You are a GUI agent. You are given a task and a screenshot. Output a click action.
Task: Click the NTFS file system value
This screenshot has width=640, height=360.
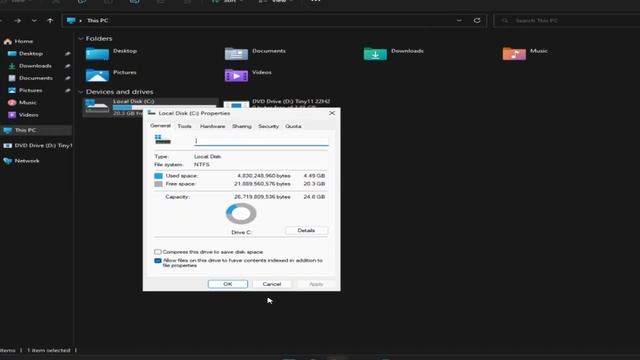(x=202, y=164)
